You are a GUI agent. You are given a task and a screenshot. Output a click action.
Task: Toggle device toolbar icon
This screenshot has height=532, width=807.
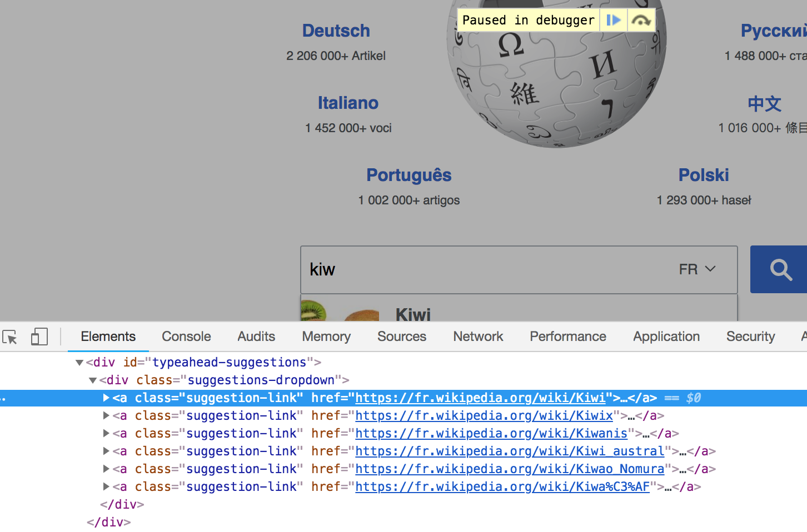39,337
